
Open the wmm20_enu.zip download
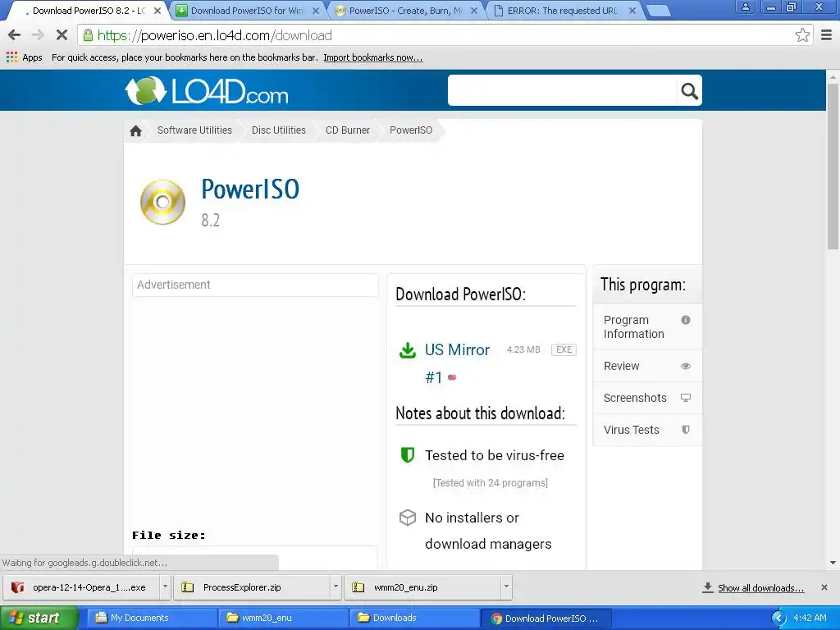(423, 587)
